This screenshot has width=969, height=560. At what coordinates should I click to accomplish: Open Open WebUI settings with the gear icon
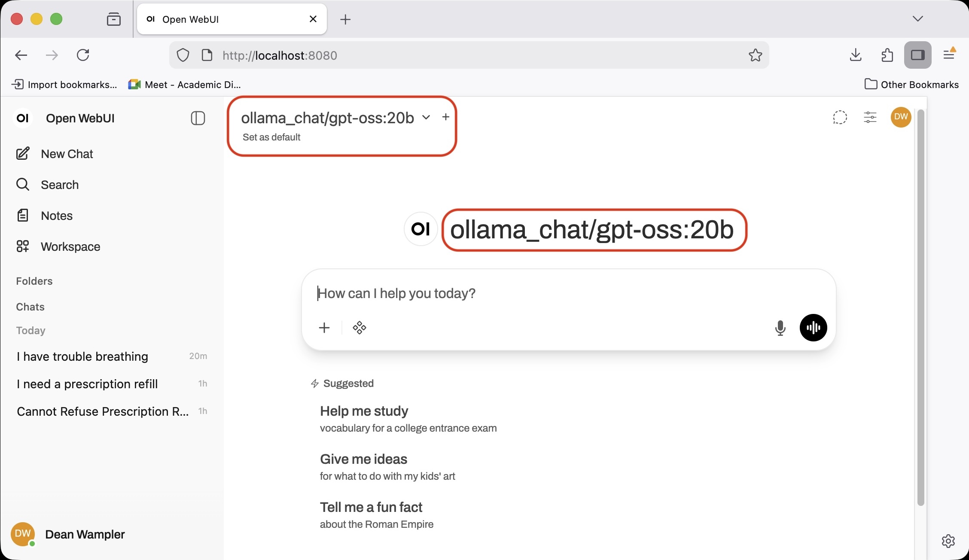coord(948,541)
